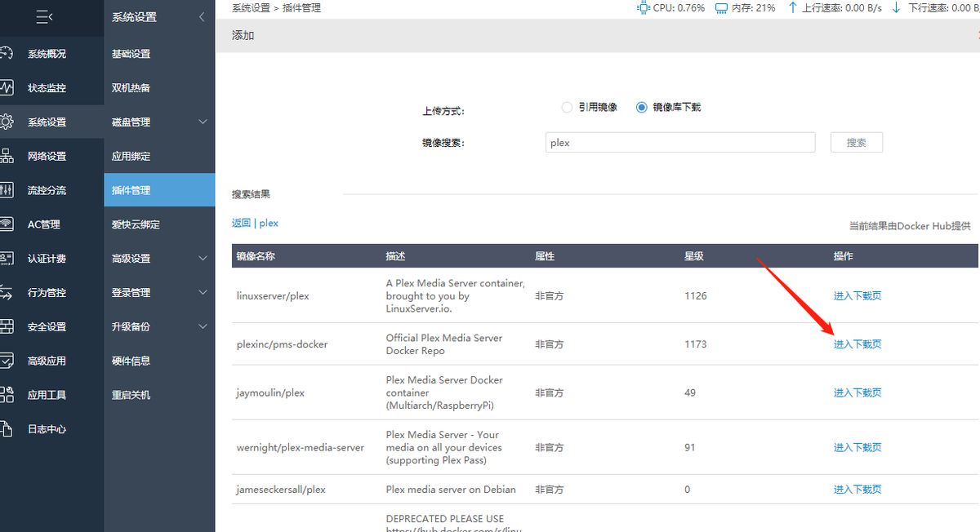Open 日志中心 in the main menu
The width and height of the screenshot is (980, 532).
pos(47,429)
